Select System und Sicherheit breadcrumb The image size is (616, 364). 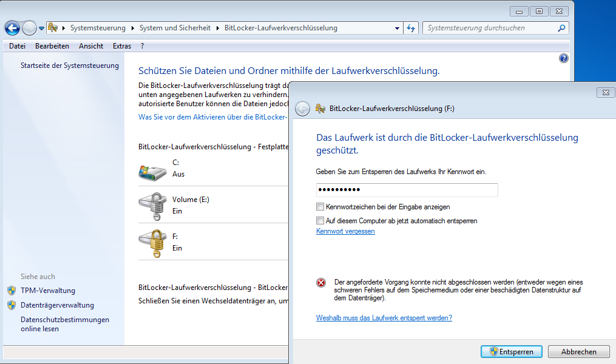(175, 28)
